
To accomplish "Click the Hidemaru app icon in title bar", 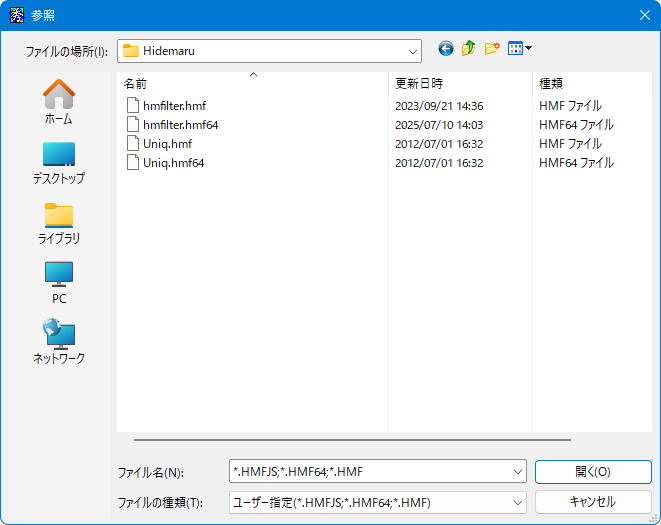I will (x=17, y=15).
